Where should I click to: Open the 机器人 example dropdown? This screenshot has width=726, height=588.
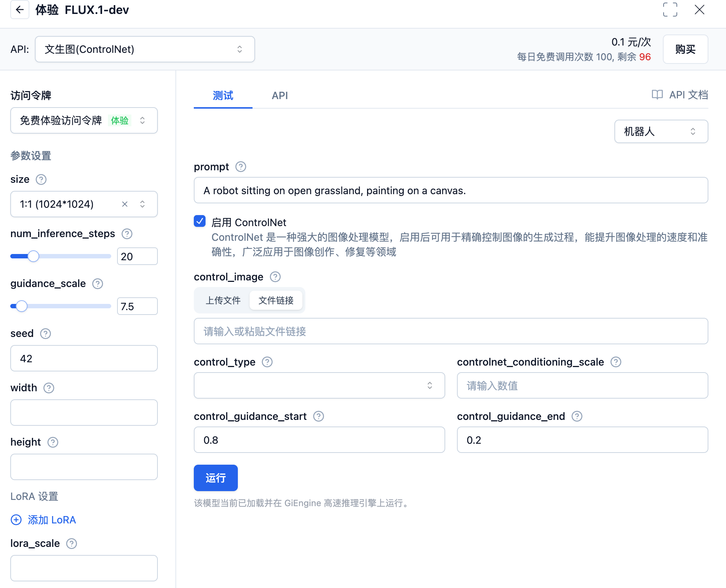[661, 131]
